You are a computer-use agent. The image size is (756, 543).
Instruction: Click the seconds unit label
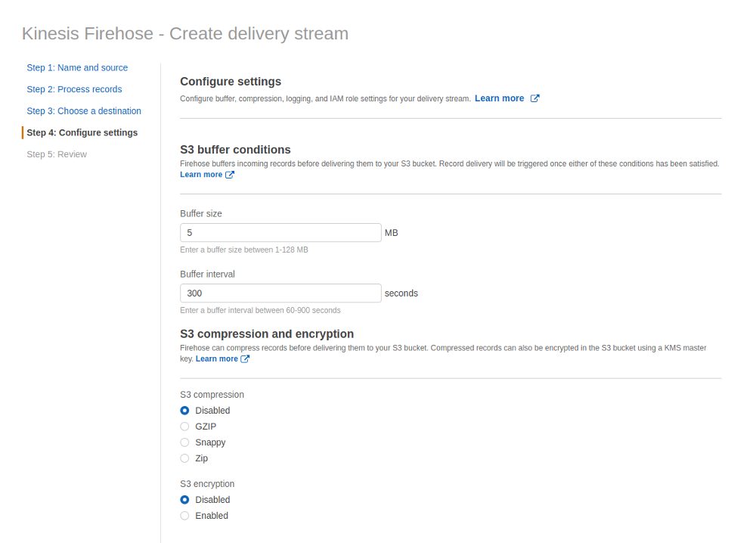pyautogui.click(x=401, y=293)
